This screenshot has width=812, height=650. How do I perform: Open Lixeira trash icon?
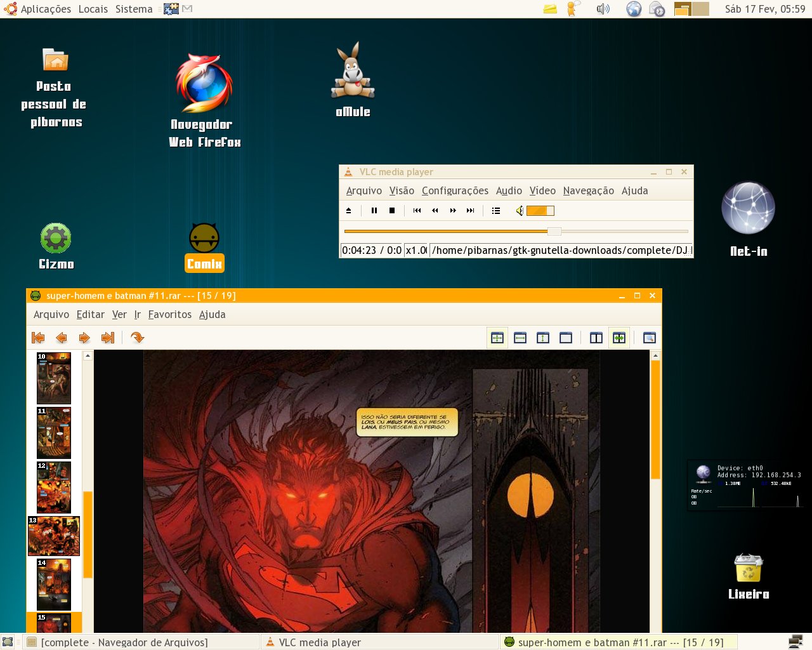pyautogui.click(x=749, y=568)
